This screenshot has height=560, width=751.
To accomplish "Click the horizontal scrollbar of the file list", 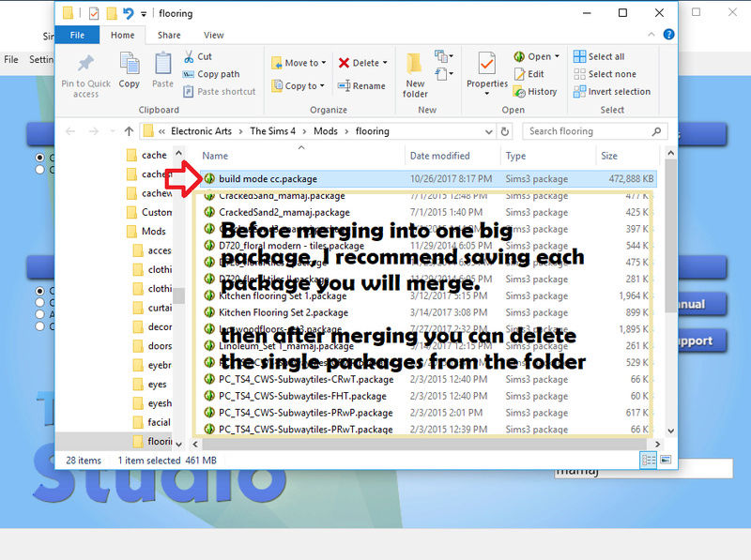I will pyautogui.click(x=426, y=445).
